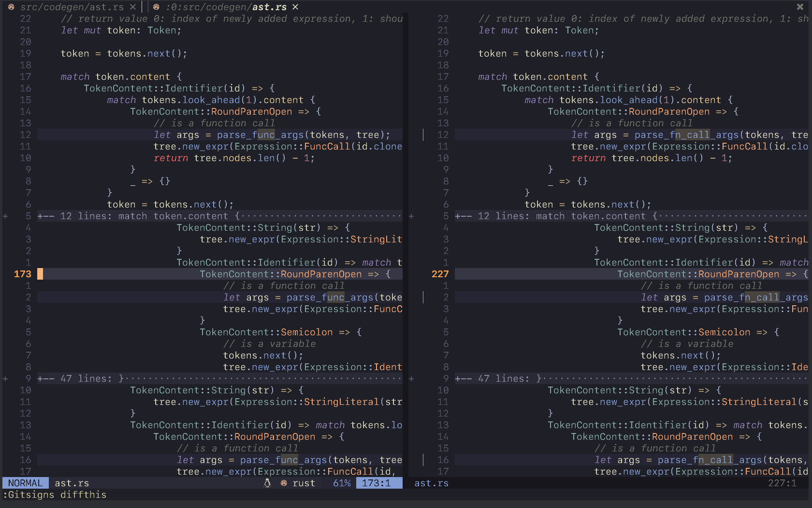Image resolution: width=812 pixels, height=508 pixels.
Task: Click the block cursor at left line 173
Action: point(40,274)
